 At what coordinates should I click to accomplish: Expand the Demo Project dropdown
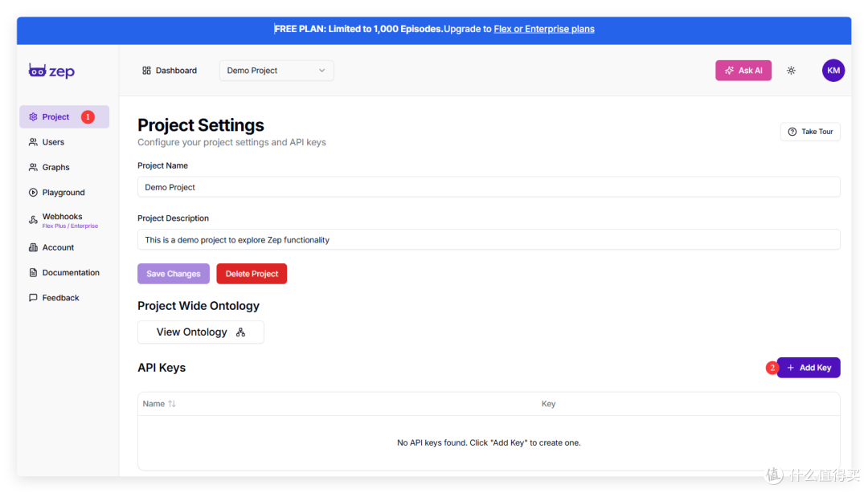(276, 71)
